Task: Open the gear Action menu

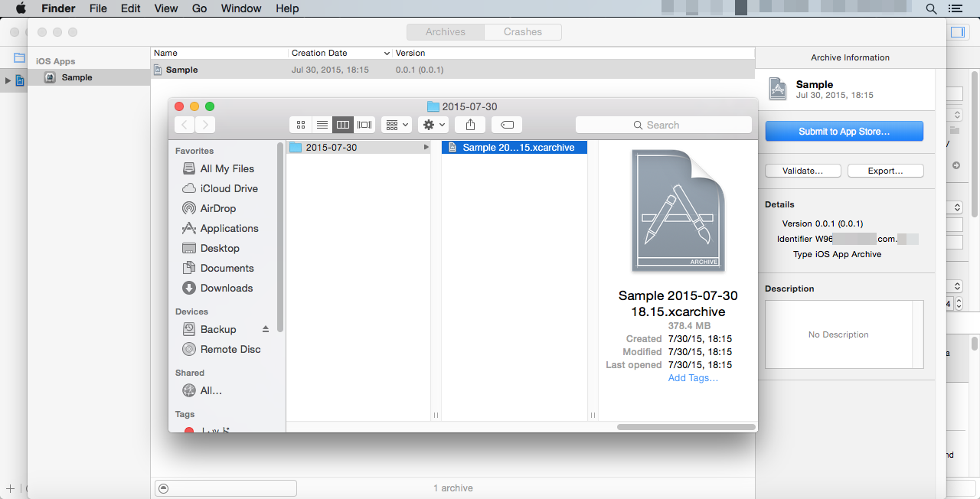Action: (433, 125)
